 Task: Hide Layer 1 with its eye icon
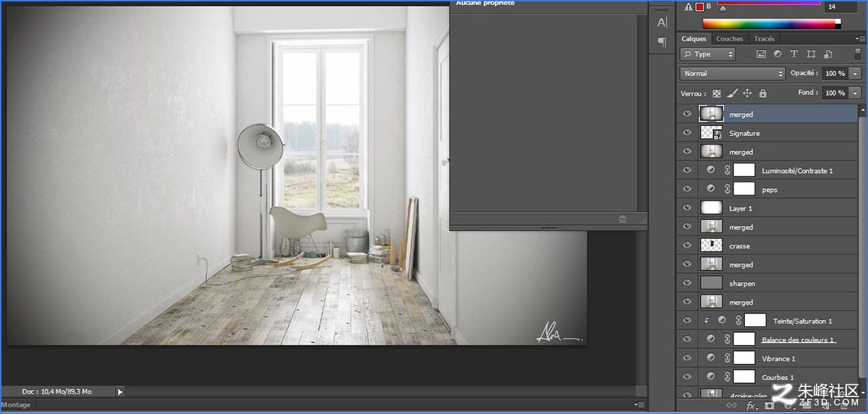(687, 208)
